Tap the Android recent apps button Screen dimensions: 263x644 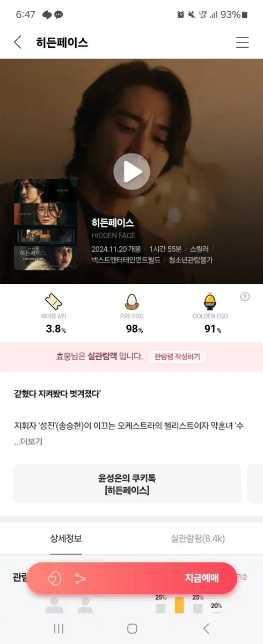pyautogui.click(x=59, y=628)
